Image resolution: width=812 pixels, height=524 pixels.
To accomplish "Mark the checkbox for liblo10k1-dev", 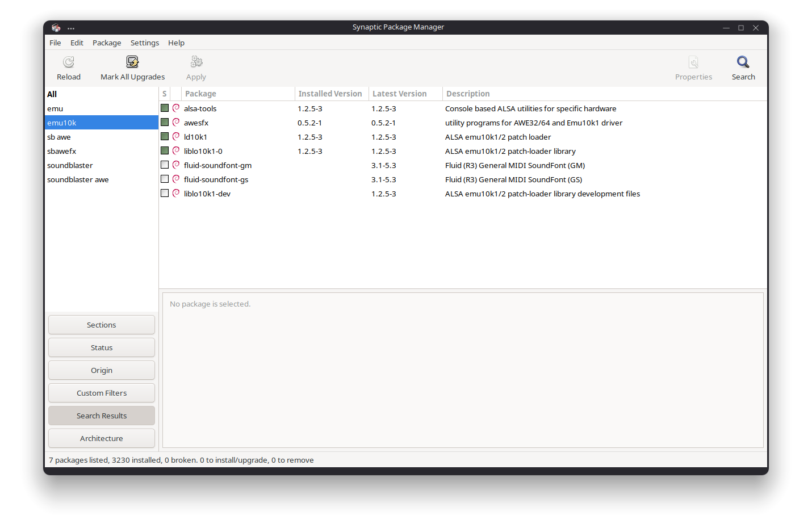I will coord(165,193).
